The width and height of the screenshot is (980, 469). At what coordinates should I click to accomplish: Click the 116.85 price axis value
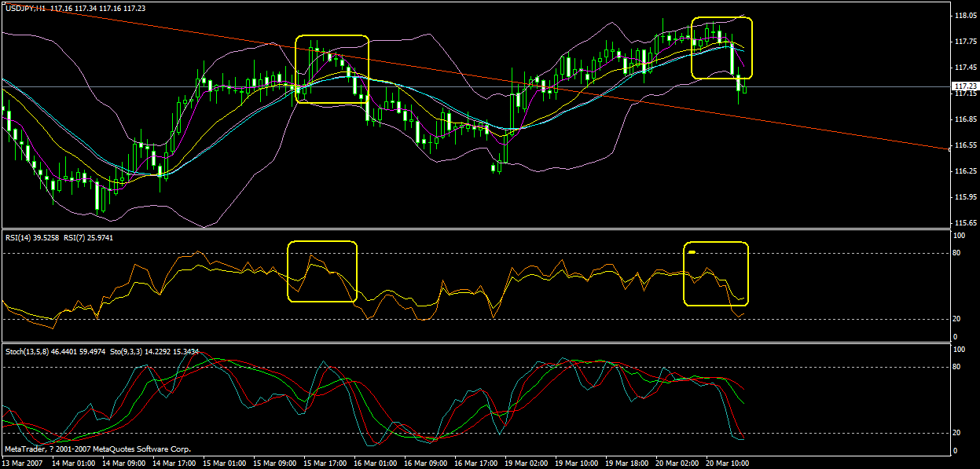click(966, 119)
